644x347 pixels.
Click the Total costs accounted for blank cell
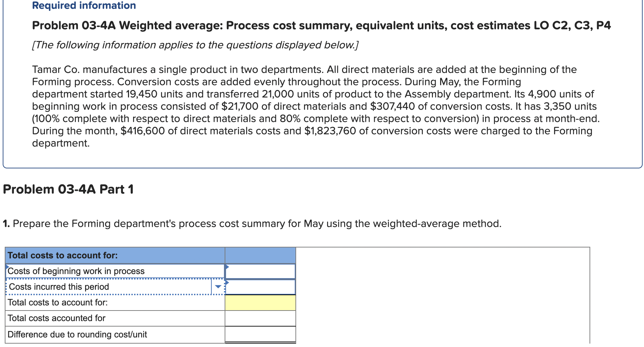[x=260, y=318]
